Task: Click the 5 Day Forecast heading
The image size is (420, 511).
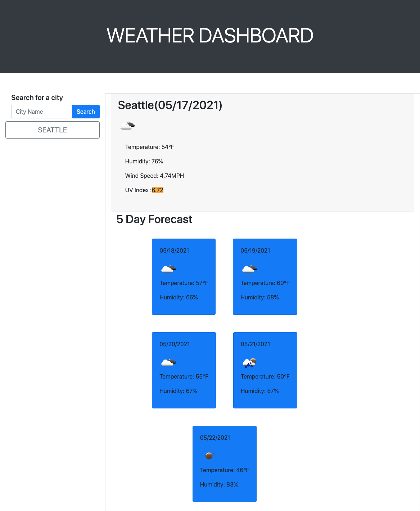Action: pyautogui.click(x=154, y=219)
